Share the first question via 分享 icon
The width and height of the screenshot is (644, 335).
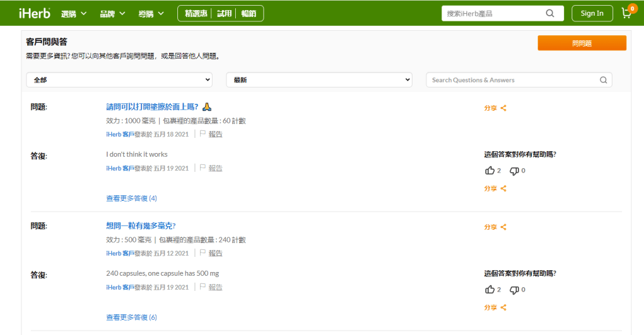pos(495,108)
